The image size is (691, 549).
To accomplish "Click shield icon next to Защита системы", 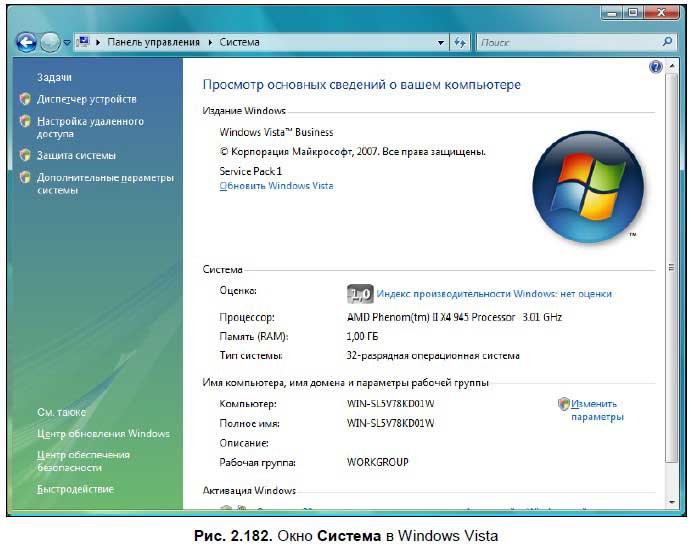I will [25, 155].
